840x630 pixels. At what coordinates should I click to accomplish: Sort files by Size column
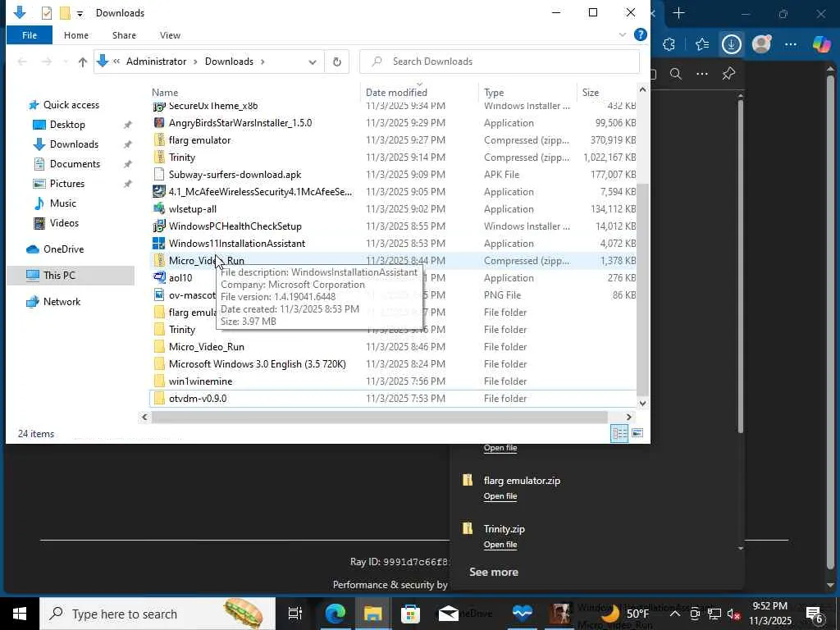click(x=591, y=92)
